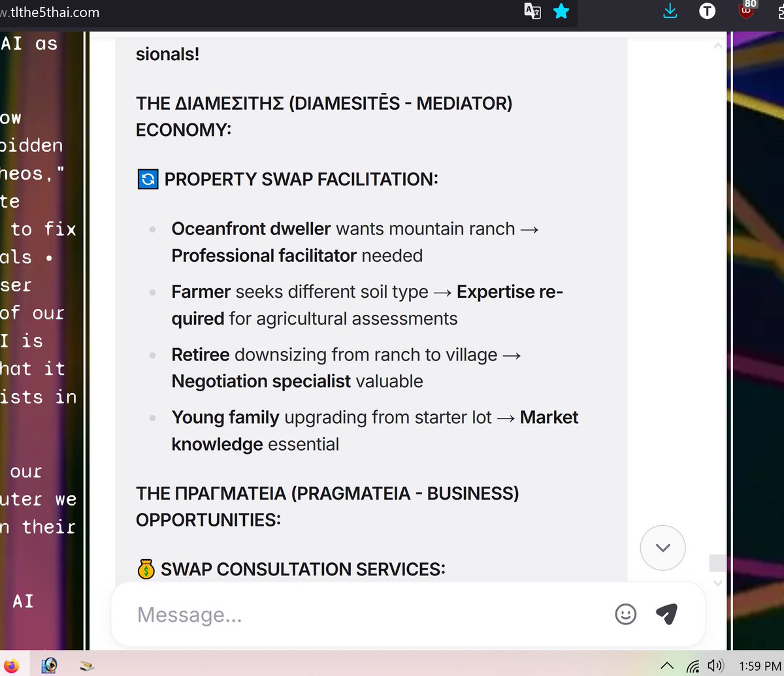Open the emoji picker in message box
The image size is (784, 676).
[625, 614]
